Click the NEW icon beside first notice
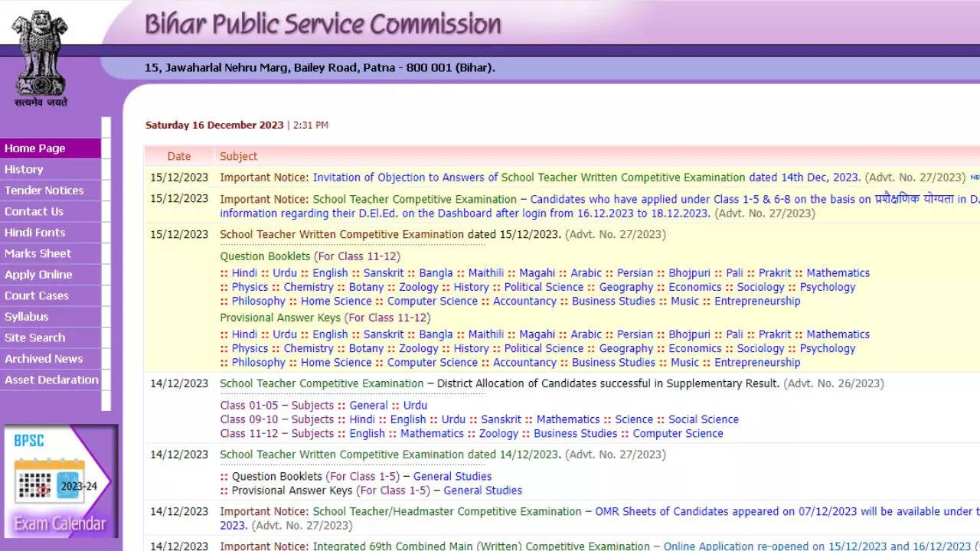 975,178
